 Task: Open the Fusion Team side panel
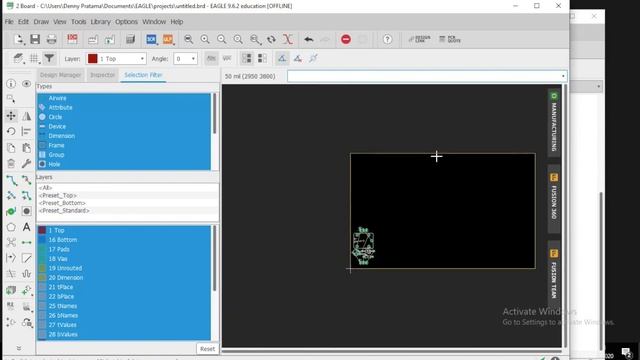pos(554,276)
